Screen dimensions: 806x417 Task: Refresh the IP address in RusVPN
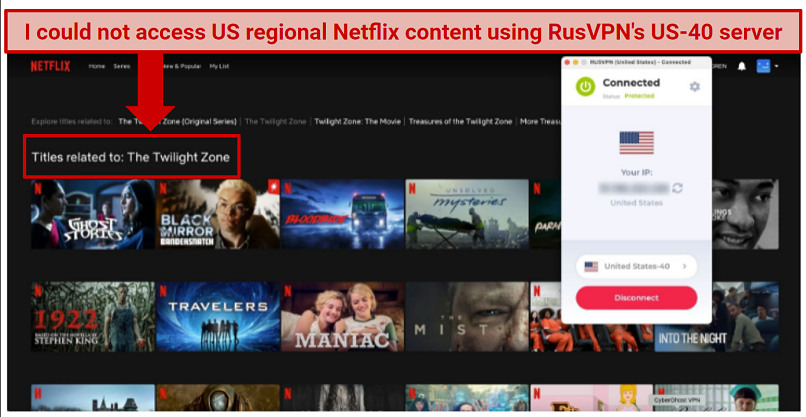pyautogui.click(x=677, y=188)
